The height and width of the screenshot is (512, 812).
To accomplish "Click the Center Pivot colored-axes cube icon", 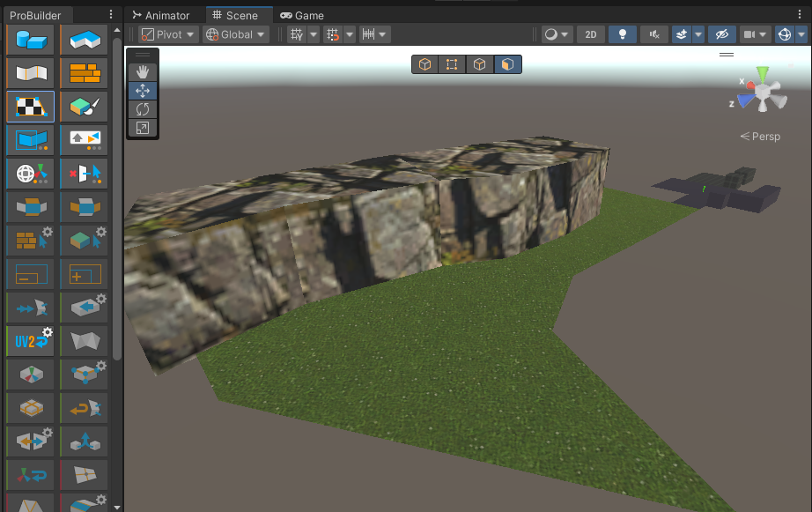I will click(x=31, y=375).
